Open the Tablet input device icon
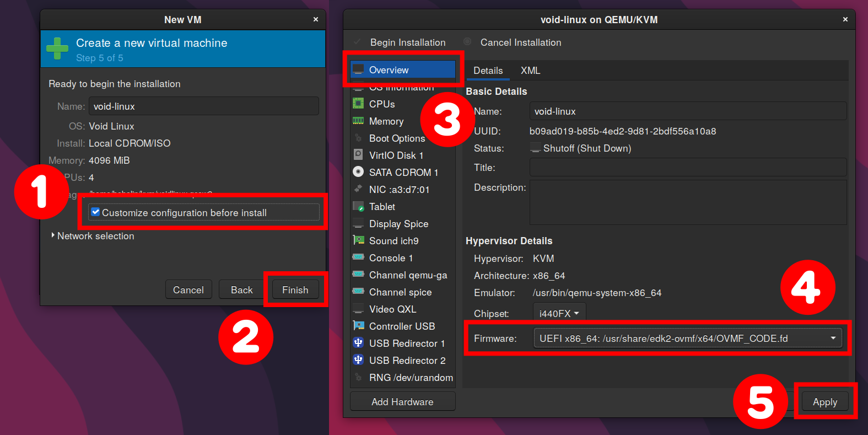The image size is (868, 435). coord(358,206)
